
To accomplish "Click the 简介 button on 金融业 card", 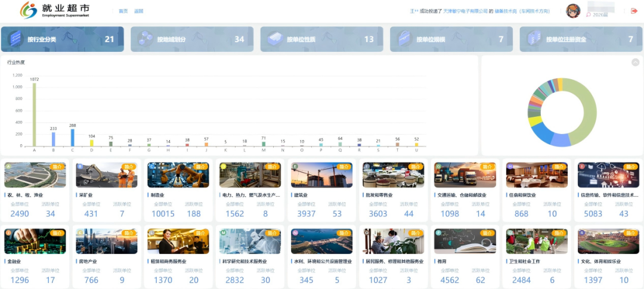I will (x=58, y=233).
